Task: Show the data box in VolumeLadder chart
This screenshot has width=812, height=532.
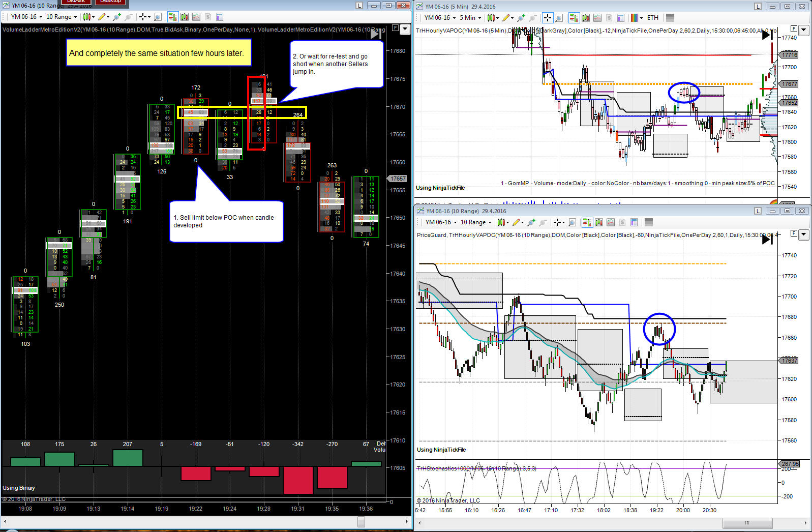Action: tap(158, 17)
